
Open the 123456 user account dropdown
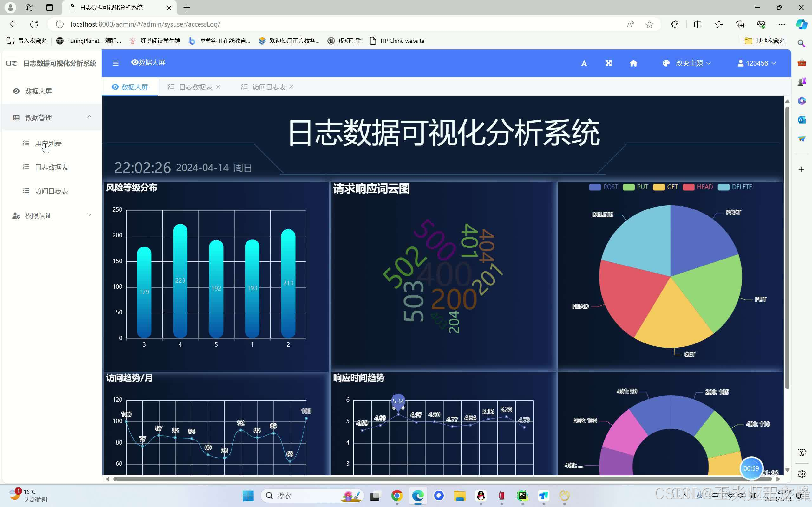click(756, 63)
